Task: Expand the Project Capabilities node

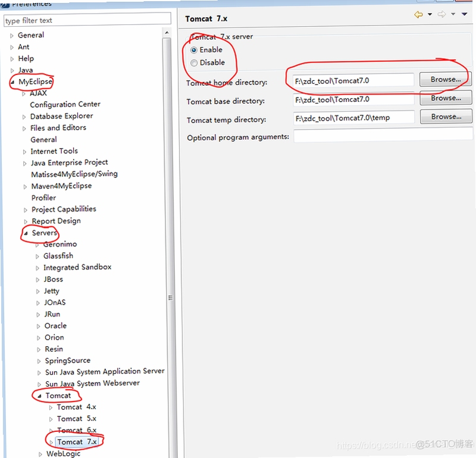Action: pyautogui.click(x=26, y=210)
